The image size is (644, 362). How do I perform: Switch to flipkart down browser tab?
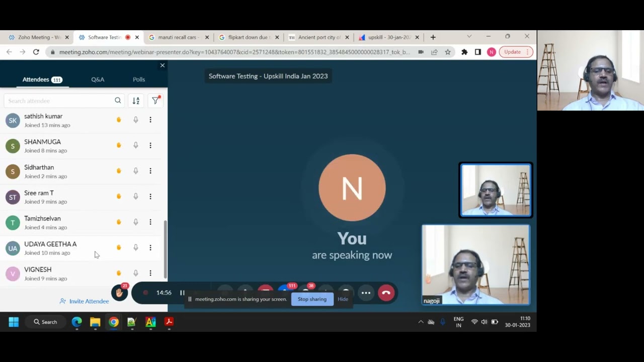point(249,37)
